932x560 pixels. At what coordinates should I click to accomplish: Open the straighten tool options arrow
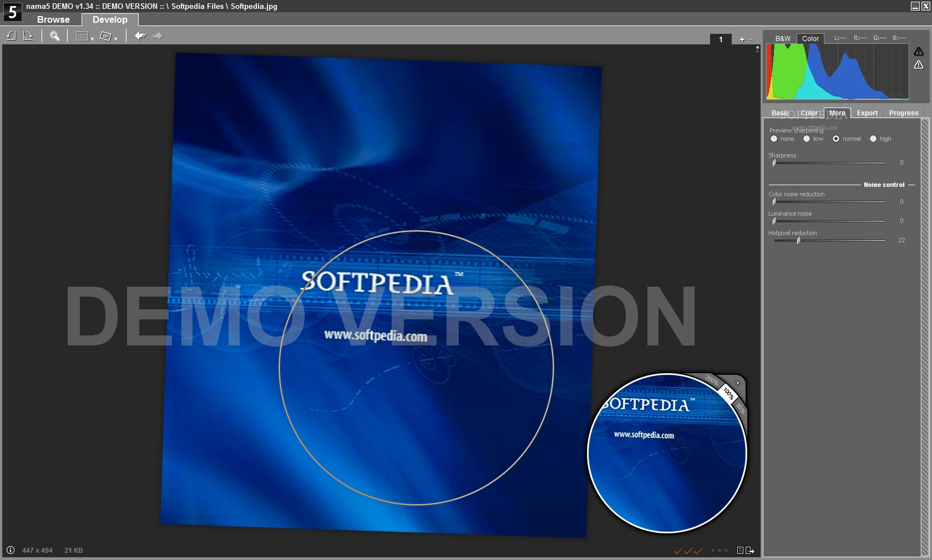click(x=115, y=39)
